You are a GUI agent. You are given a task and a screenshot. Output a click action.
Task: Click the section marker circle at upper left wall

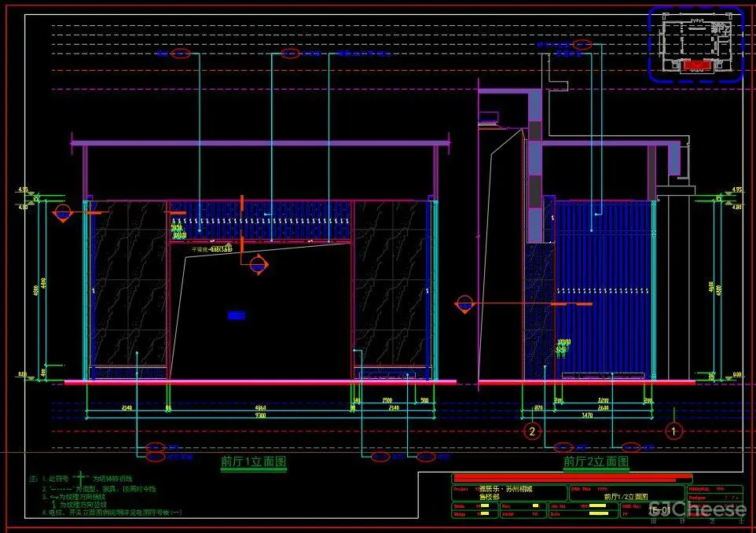[63, 212]
